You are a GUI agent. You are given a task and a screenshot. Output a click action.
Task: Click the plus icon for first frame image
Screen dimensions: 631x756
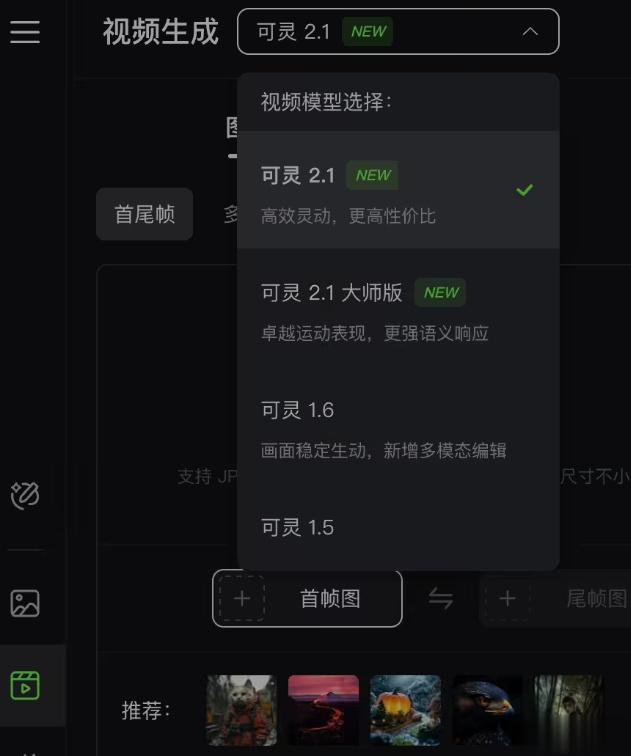click(242, 599)
